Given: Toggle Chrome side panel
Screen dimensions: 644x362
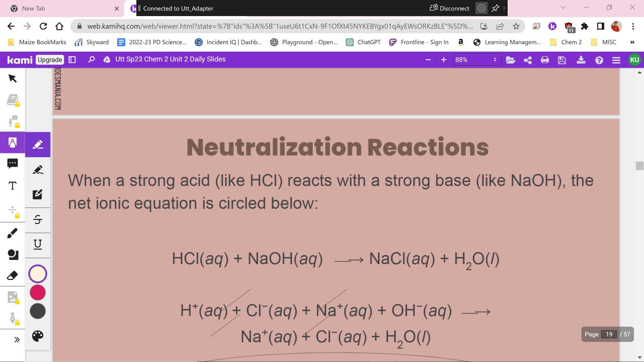Looking at the screenshot, I should click(600, 26).
